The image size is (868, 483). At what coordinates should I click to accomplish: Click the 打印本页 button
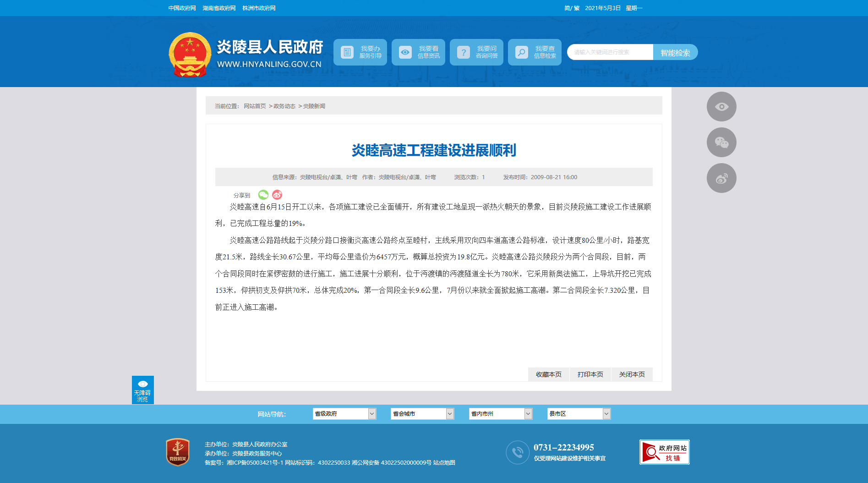pyautogui.click(x=590, y=374)
